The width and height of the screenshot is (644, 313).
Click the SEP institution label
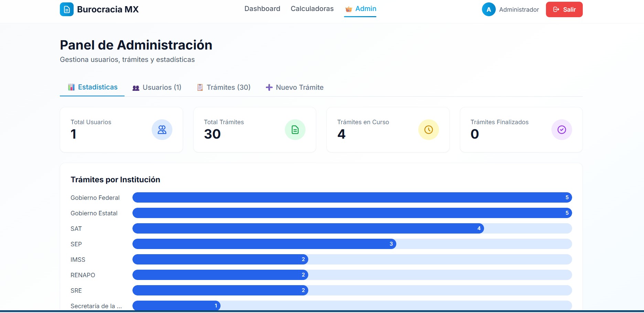(76, 244)
